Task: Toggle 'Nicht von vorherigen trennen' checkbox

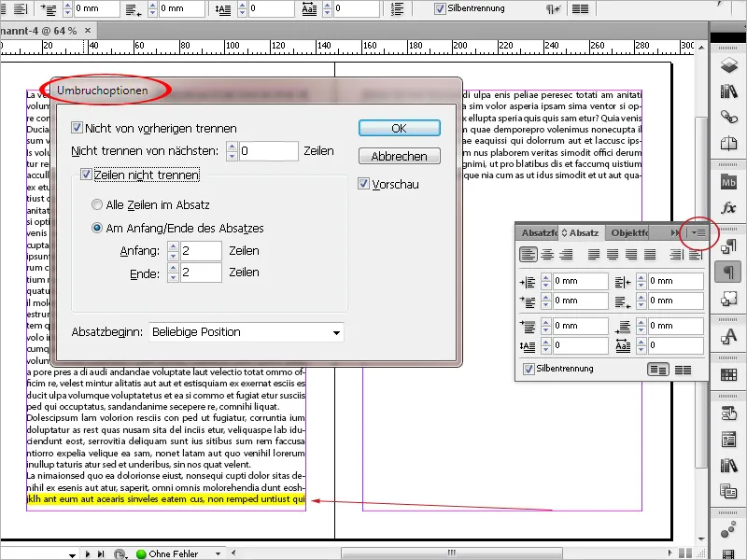Action: [x=77, y=128]
